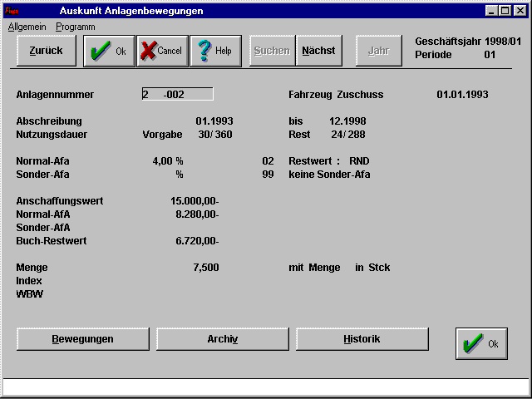The image size is (532, 399).
Task: Click the green checkmark Ok toolbar button
Action: pyautogui.click(x=109, y=51)
